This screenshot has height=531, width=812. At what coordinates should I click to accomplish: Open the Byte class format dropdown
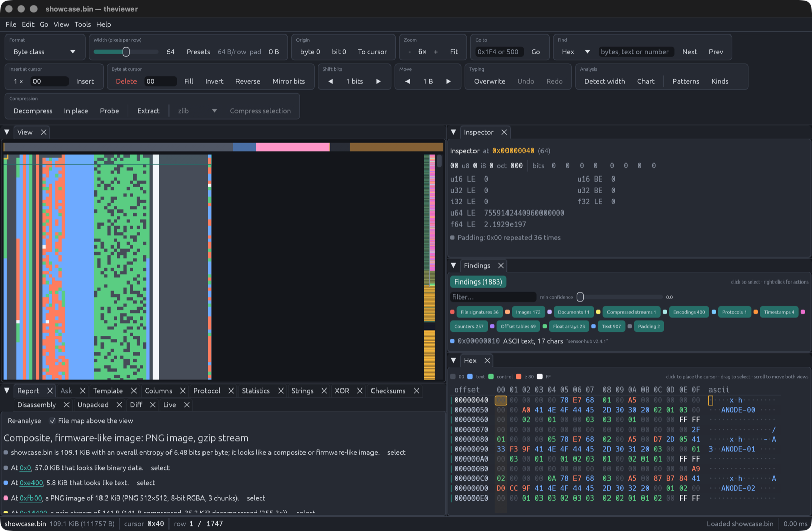(45, 52)
